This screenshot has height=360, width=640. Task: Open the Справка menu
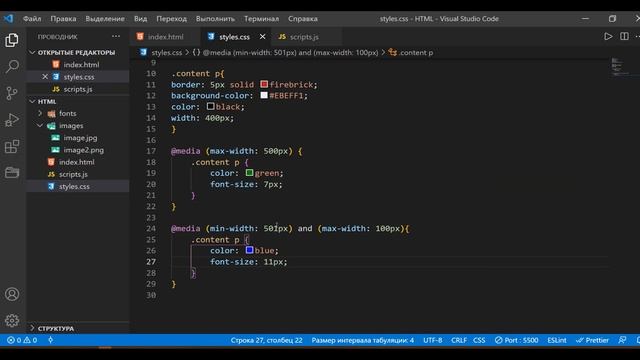(303, 19)
